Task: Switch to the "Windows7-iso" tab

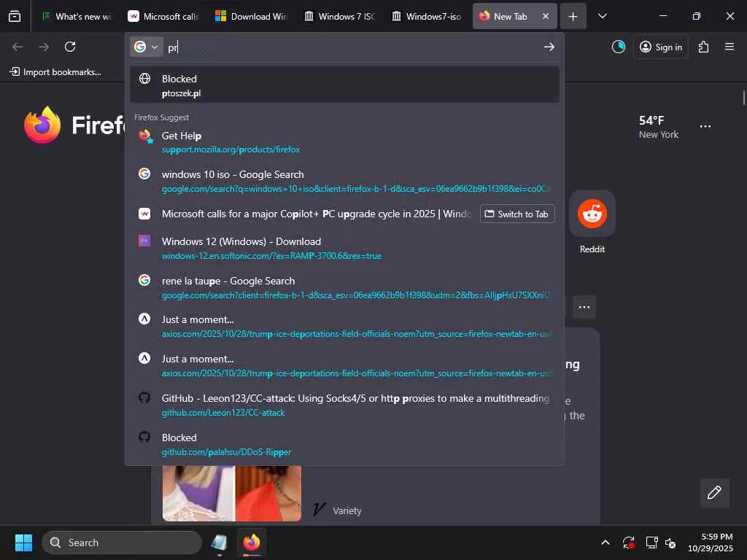Action: coord(427,16)
